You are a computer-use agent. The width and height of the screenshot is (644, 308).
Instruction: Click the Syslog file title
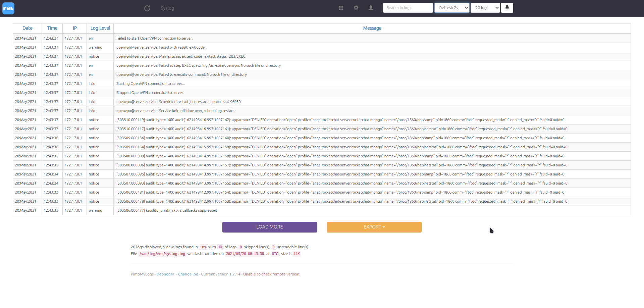(167, 8)
